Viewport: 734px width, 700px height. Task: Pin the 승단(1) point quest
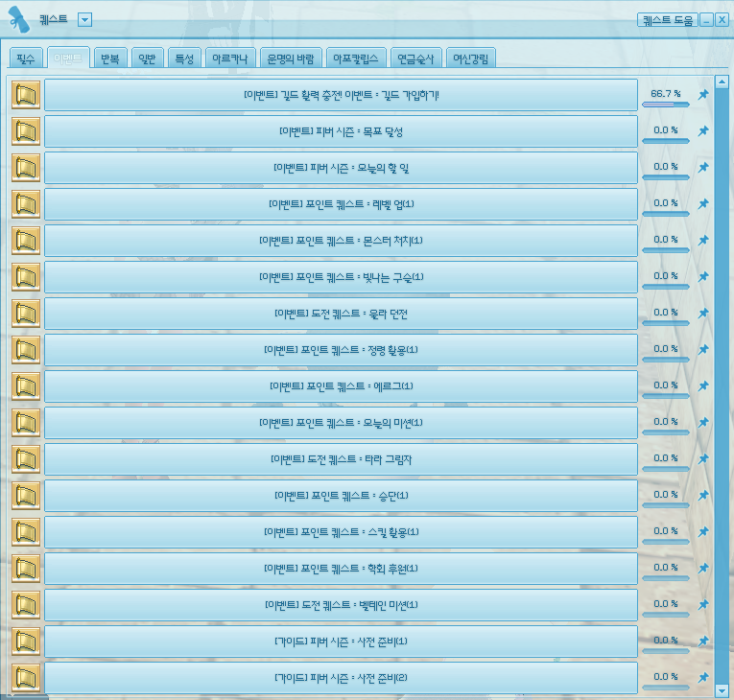tap(703, 495)
